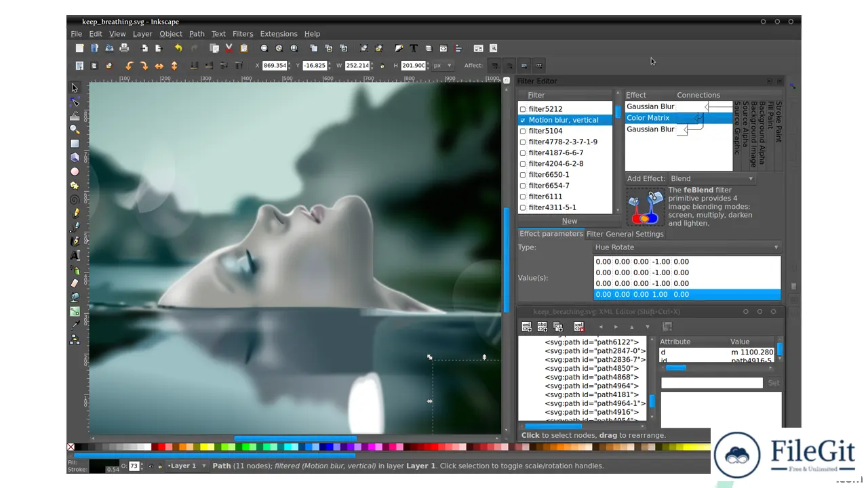
Task: Select the Ellipse circle tool
Action: [x=75, y=171]
